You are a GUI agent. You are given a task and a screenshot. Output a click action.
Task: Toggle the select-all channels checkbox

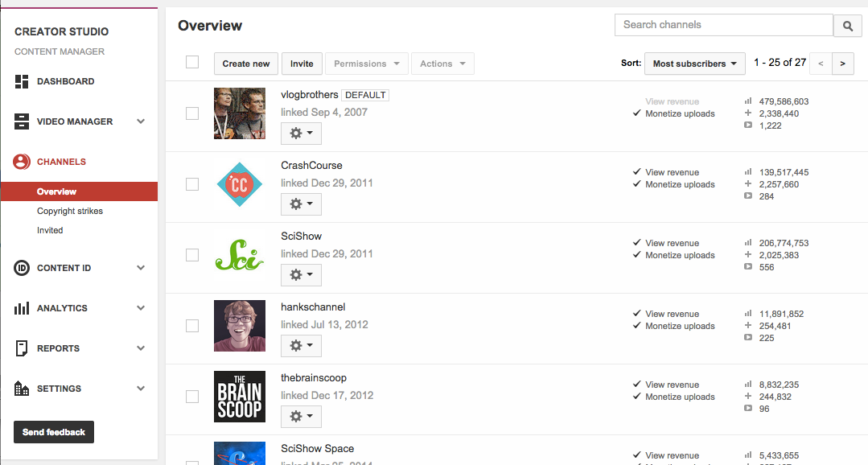(192, 62)
